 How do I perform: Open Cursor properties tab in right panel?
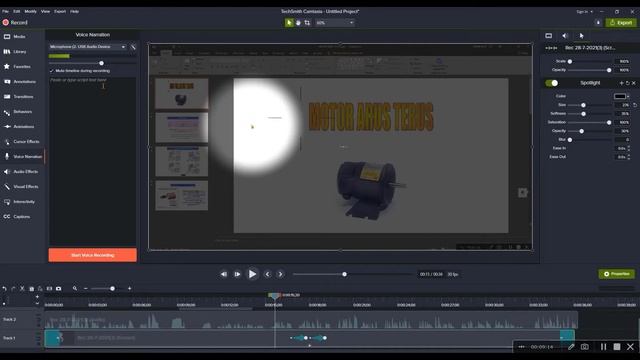[x=581, y=36]
